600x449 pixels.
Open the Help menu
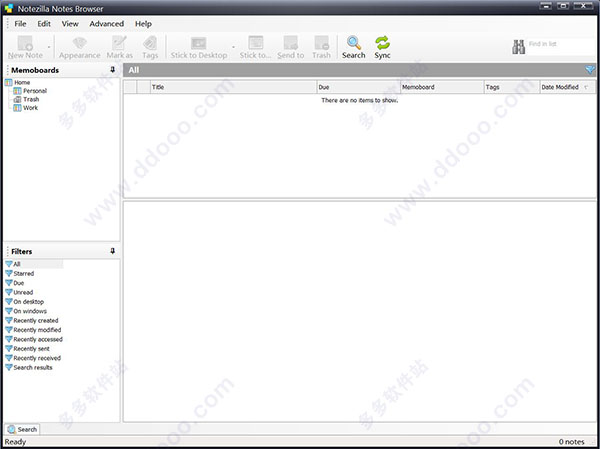pyautogui.click(x=143, y=24)
